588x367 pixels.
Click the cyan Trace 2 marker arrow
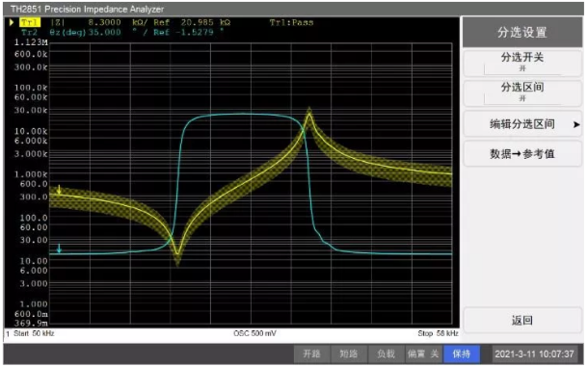(59, 249)
